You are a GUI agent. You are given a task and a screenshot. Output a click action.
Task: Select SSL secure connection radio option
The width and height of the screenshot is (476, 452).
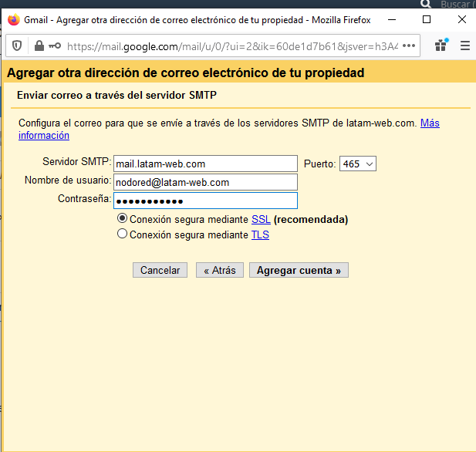click(x=122, y=218)
